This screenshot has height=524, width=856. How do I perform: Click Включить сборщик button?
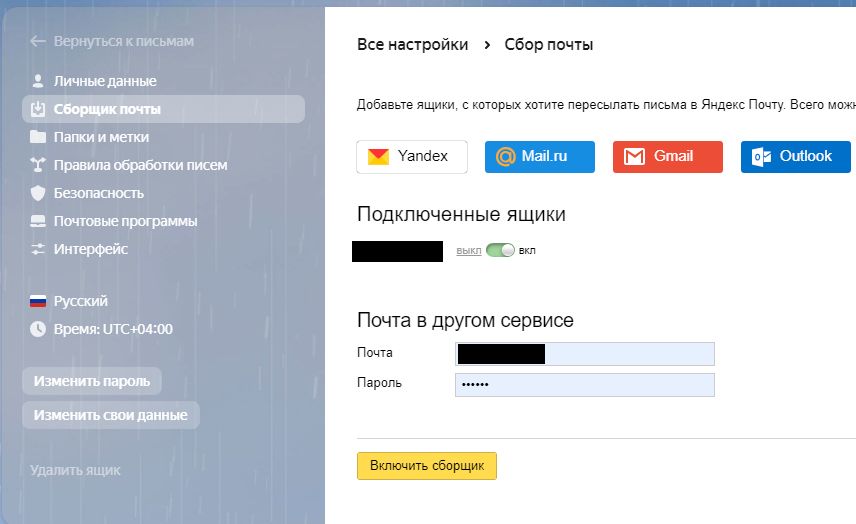click(427, 466)
